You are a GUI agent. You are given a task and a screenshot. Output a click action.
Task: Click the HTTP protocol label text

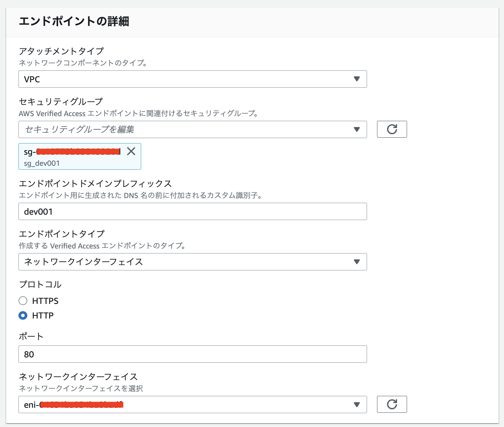coord(42,315)
